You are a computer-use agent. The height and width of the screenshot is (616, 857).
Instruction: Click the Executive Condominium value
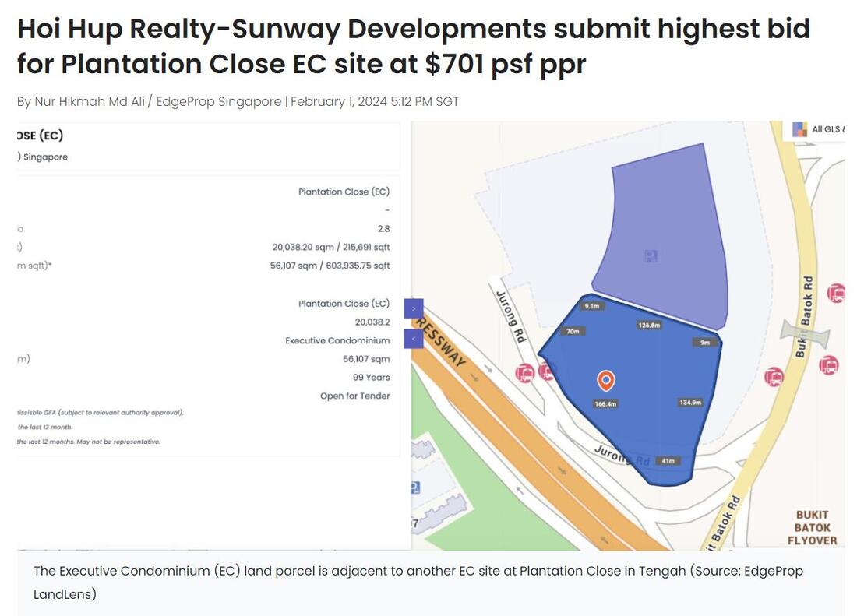click(x=337, y=341)
